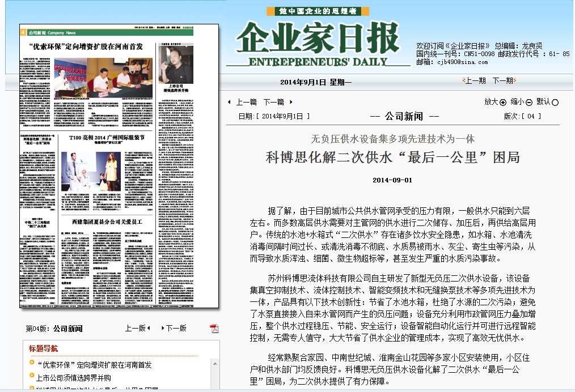575x392 pixels.
Task: Open “优索环保”定向增资扩股在河南首发 in title navigation
Action: coord(94,365)
